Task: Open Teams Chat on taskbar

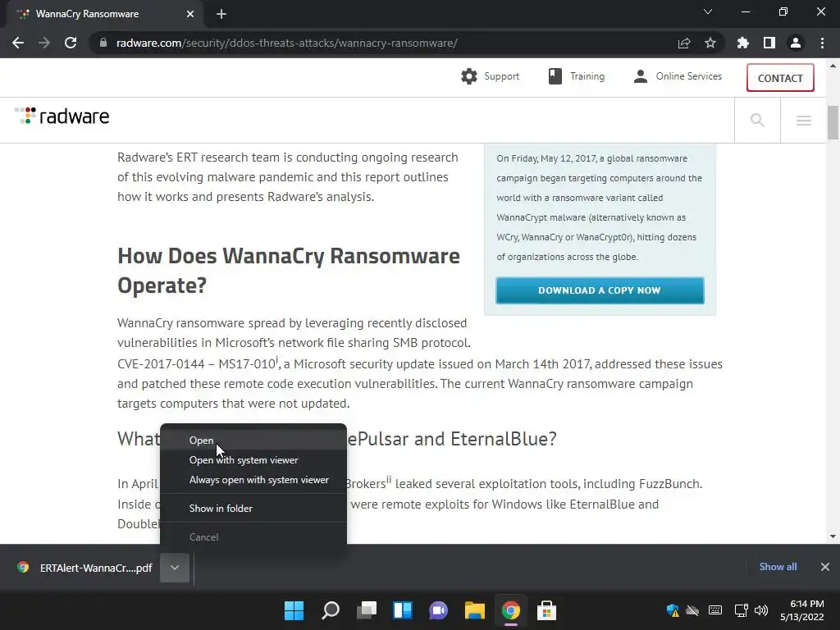Action: [438, 610]
